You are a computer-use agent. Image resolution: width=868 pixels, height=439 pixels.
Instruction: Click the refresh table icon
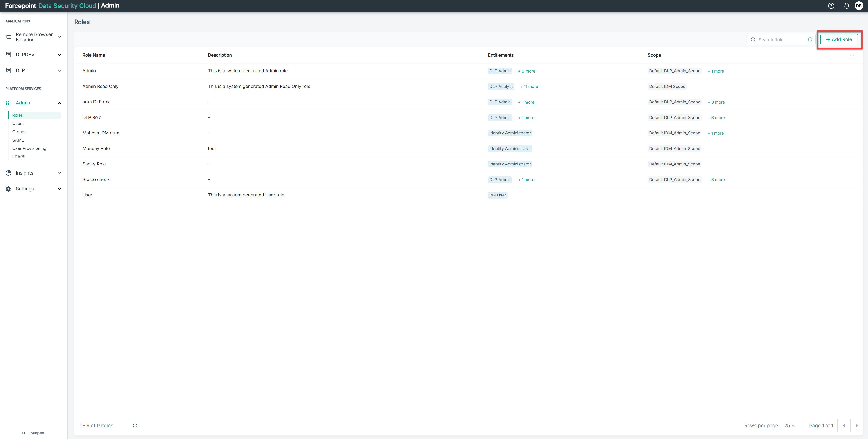point(135,426)
